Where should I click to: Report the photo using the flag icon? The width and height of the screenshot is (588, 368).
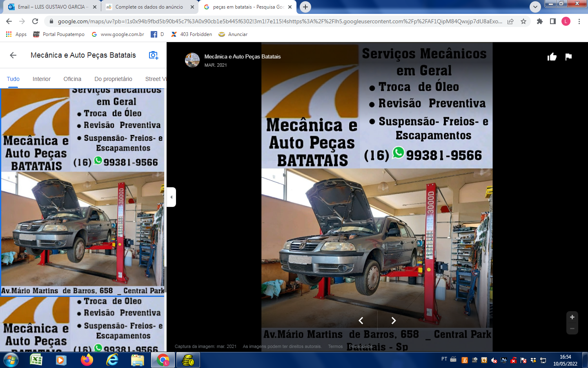click(x=568, y=57)
